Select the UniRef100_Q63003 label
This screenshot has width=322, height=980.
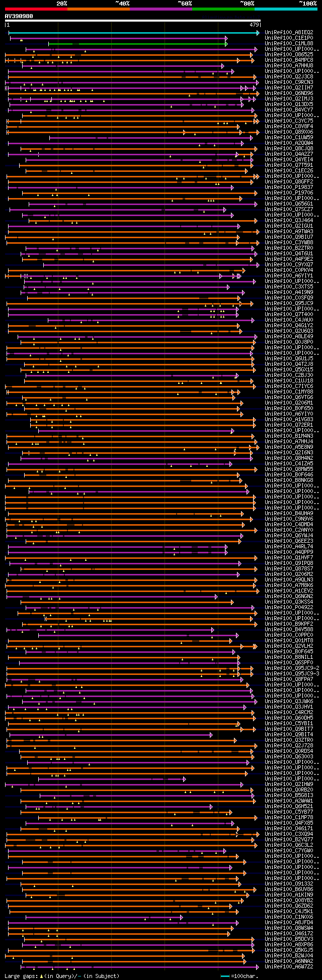coord(289,756)
